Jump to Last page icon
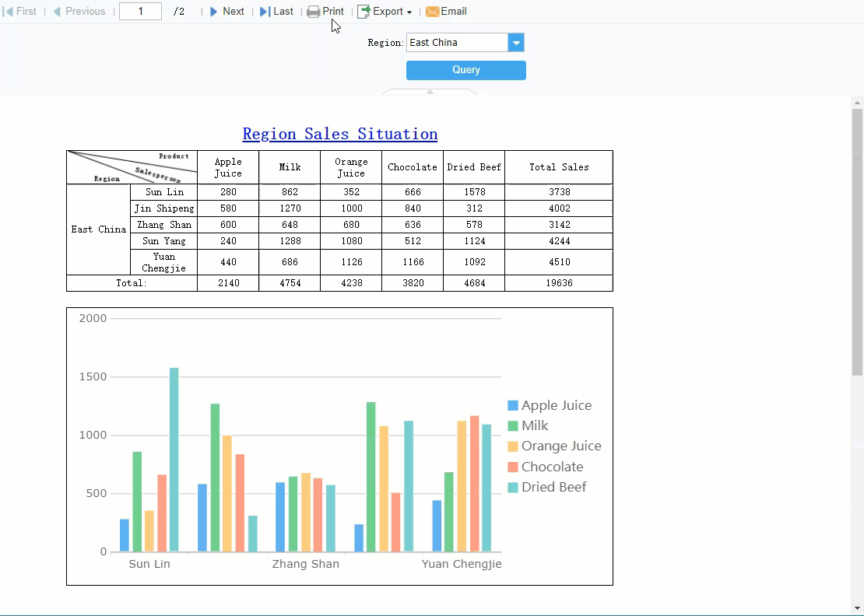The height and width of the screenshot is (616, 864). tap(265, 12)
